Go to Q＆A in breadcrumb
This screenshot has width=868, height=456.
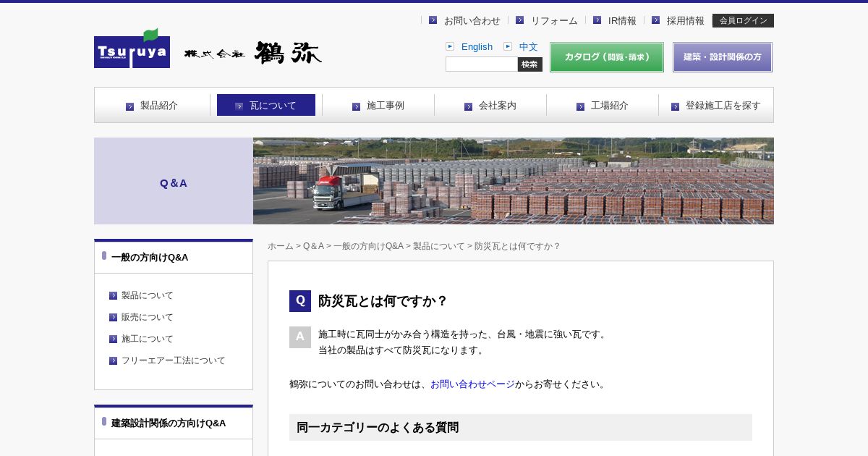coord(313,246)
